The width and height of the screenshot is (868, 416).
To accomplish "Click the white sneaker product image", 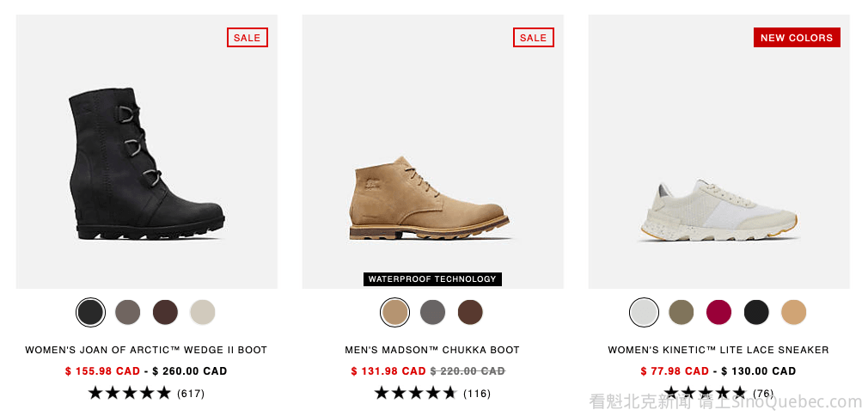I will tap(718, 211).
